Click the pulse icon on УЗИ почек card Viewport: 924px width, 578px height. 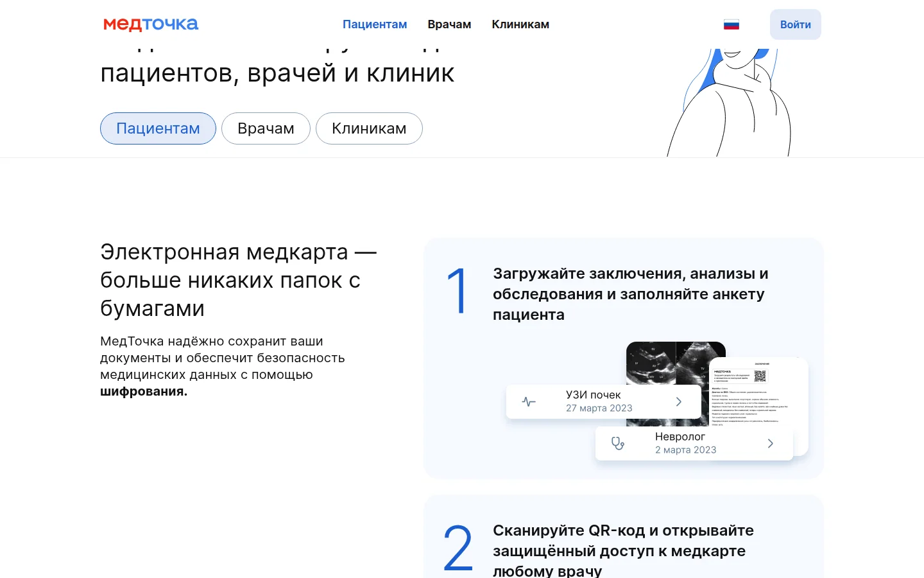529,402
